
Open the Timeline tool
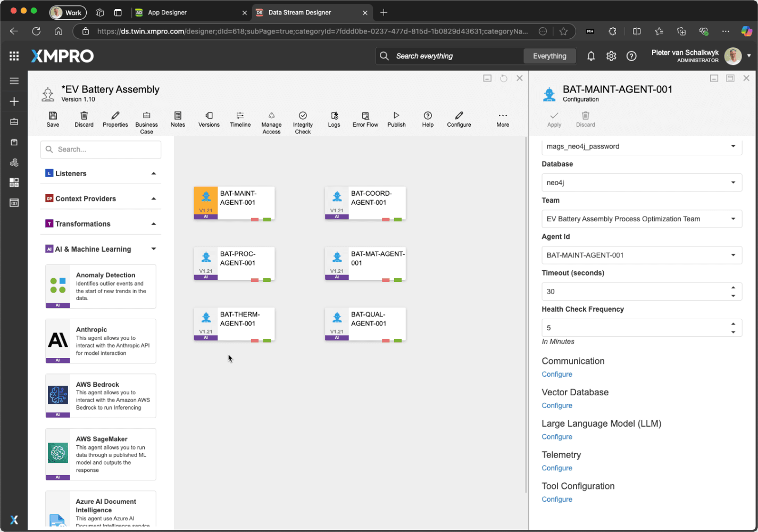click(240, 119)
